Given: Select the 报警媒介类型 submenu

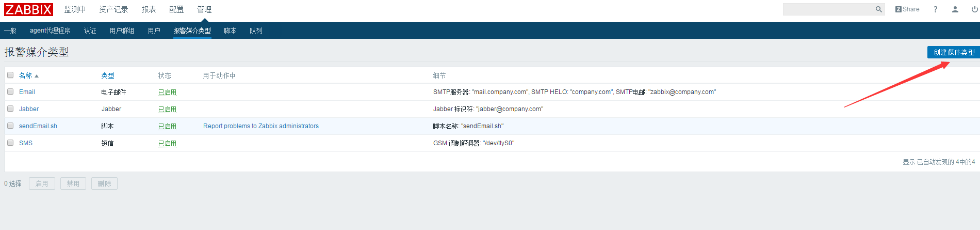Looking at the screenshot, I should [x=192, y=30].
